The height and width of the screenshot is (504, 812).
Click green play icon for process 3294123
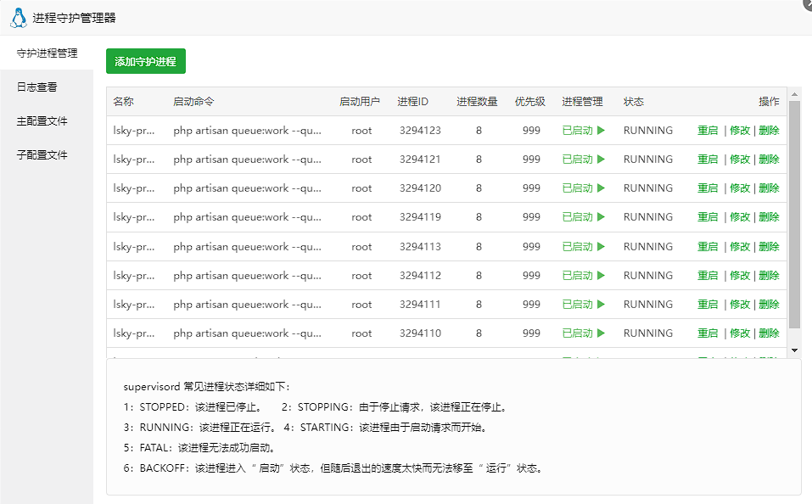click(601, 131)
